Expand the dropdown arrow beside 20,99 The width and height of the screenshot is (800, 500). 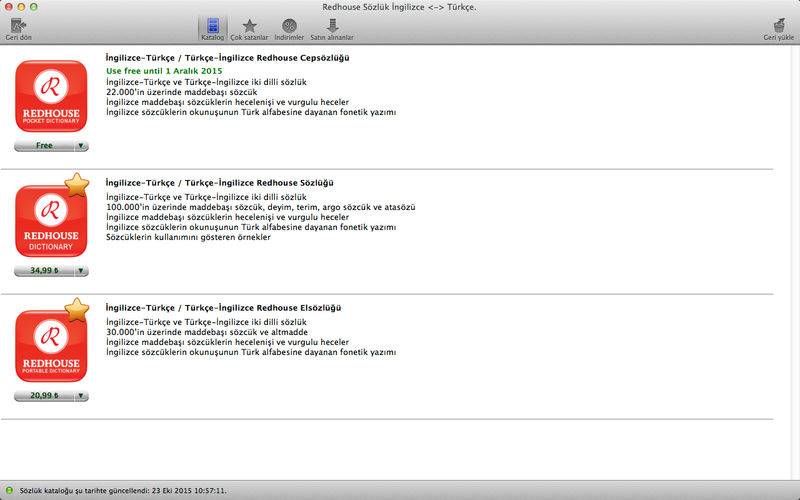click(81, 395)
